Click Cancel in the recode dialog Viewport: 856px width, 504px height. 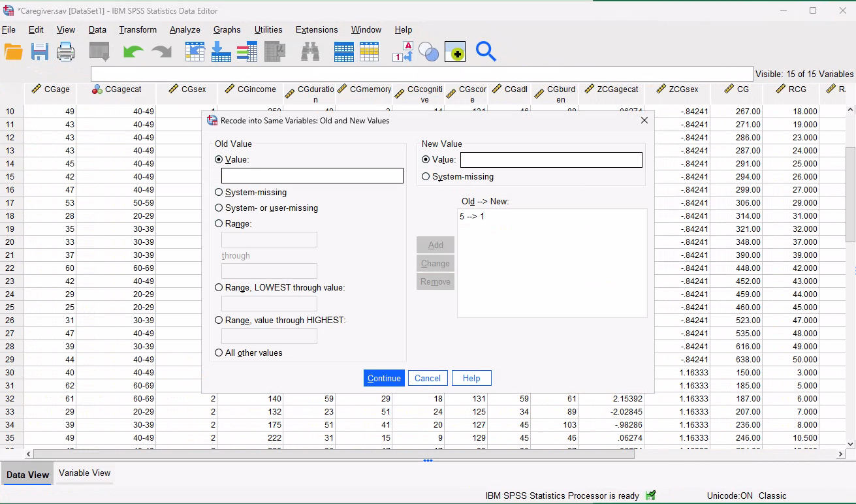click(428, 379)
